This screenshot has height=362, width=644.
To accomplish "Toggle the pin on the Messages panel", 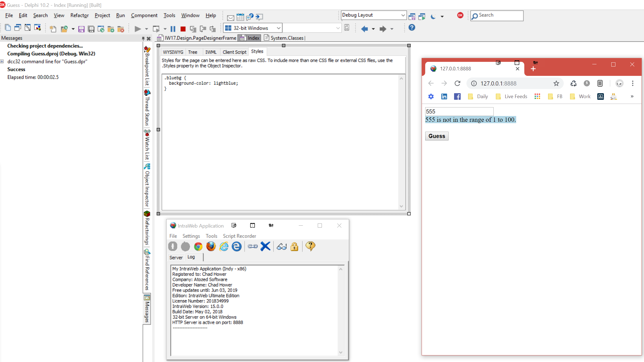I will pyautogui.click(x=143, y=38).
